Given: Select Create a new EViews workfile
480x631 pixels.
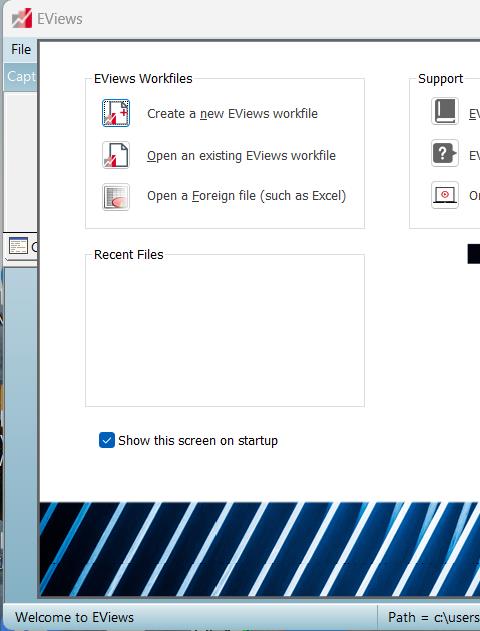Looking at the screenshot, I should click(232, 114).
